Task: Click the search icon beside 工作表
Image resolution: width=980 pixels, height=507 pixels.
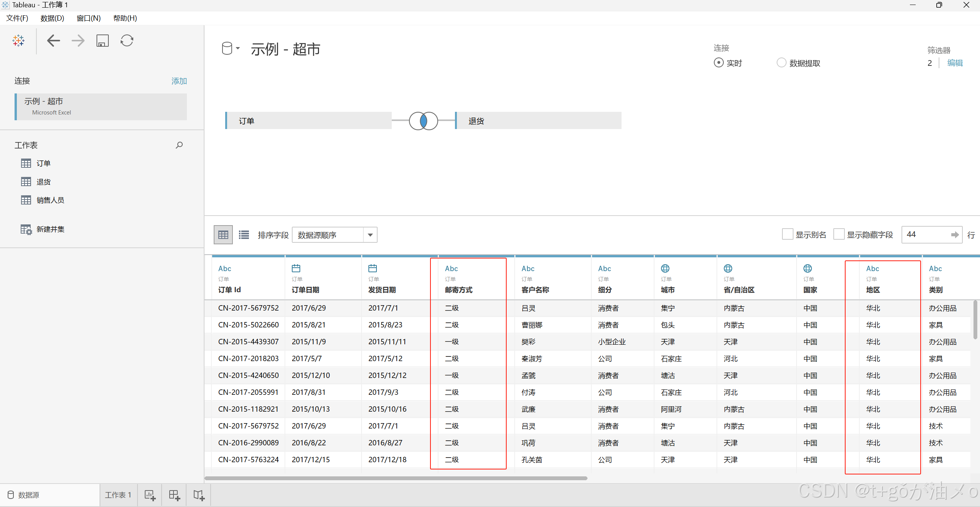Action: point(179,145)
